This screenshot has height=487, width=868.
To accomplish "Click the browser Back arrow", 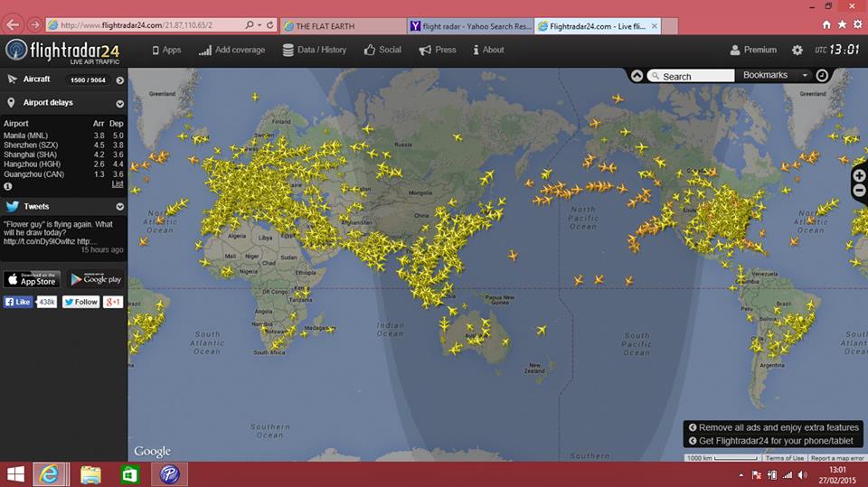I will pyautogui.click(x=13, y=24).
